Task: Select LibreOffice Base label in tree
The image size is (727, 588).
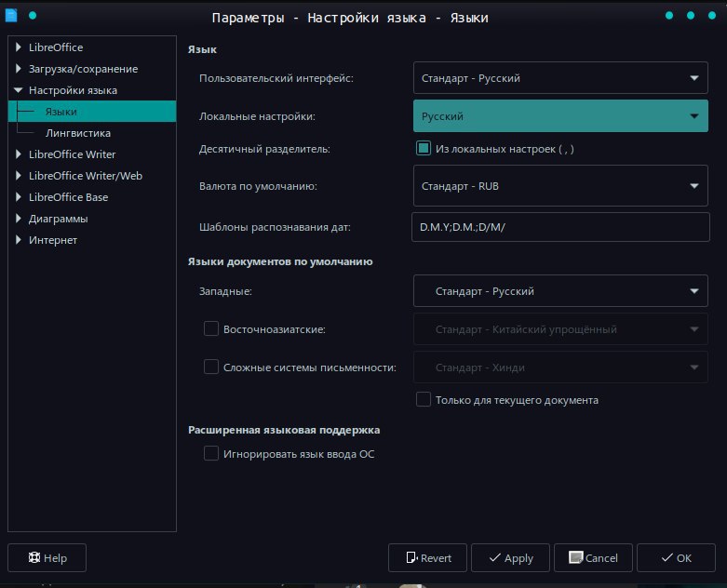Action: coord(68,197)
